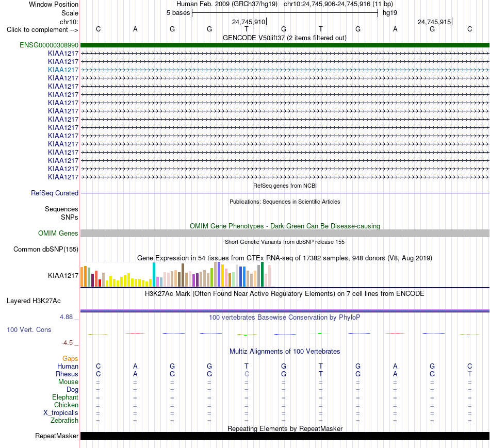Click the RefSeq Curated intron line
This screenshot has width=490, height=448.
click(x=285, y=193)
